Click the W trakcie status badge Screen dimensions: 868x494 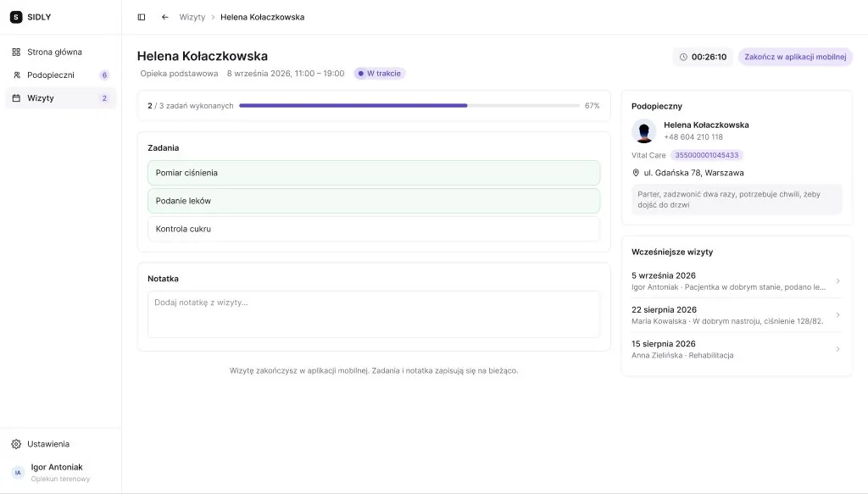pyautogui.click(x=380, y=74)
